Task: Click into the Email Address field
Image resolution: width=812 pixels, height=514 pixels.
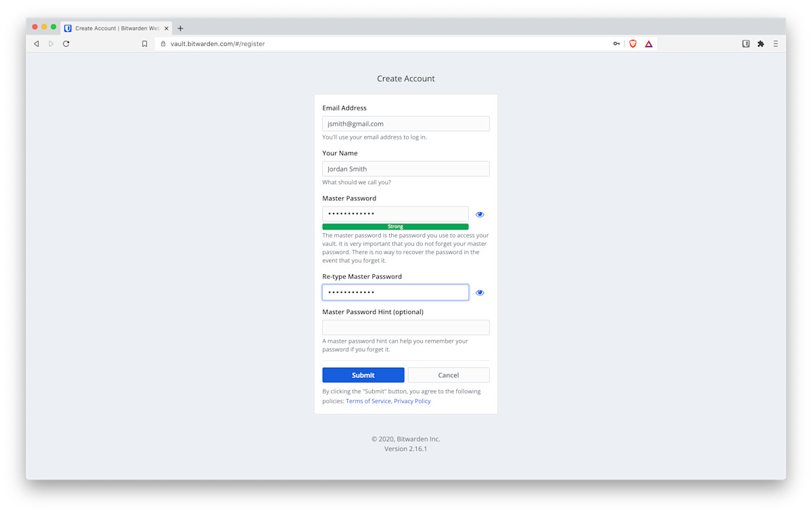Action: 405,124
